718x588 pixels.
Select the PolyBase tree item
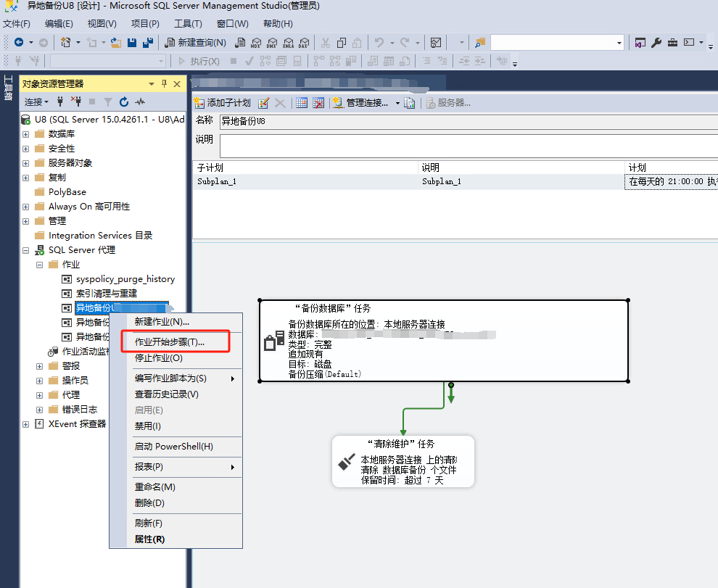(67, 192)
